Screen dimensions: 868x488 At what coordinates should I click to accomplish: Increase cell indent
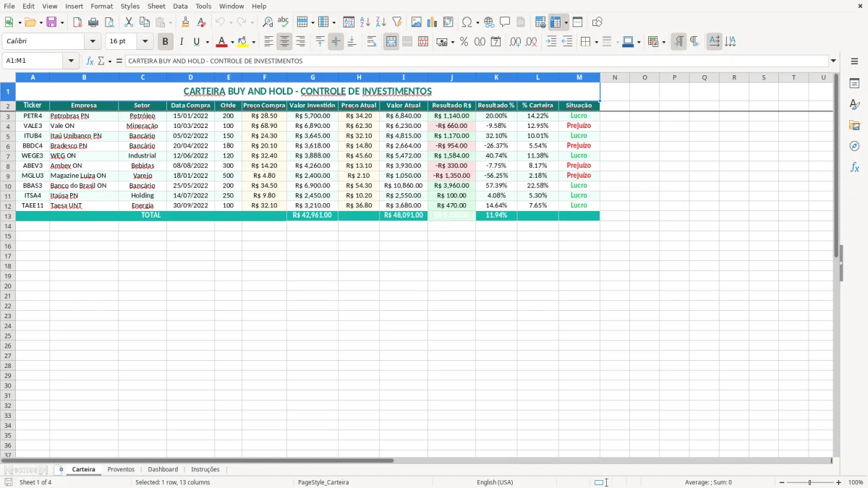click(551, 42)
